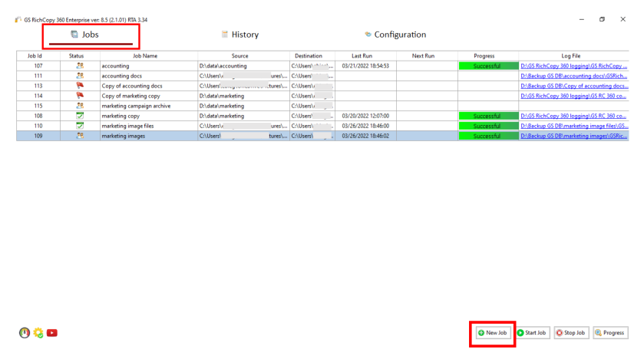Select the "marketing images" job name

[124, 136]
